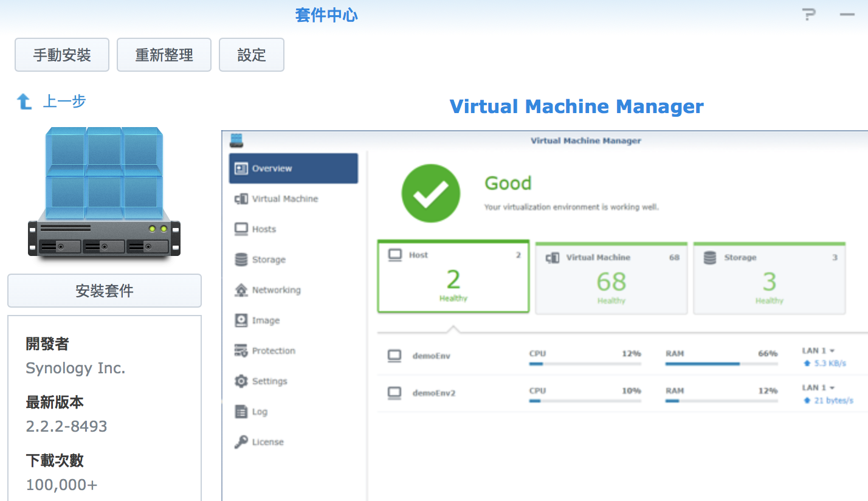Click the Networking icon in sidebar
This screenshot has height=501, width=868.
[241, 290]
